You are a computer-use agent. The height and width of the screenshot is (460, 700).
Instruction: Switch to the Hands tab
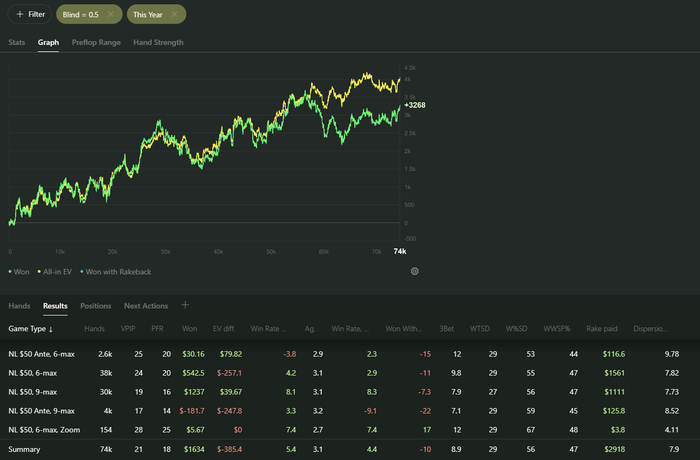click(x=20, y=305)
